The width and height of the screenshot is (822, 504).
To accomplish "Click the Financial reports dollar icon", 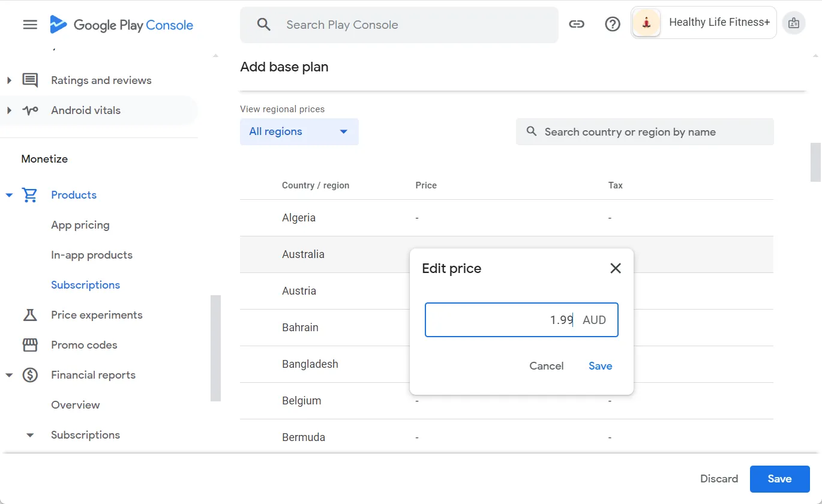I will 28,374.
